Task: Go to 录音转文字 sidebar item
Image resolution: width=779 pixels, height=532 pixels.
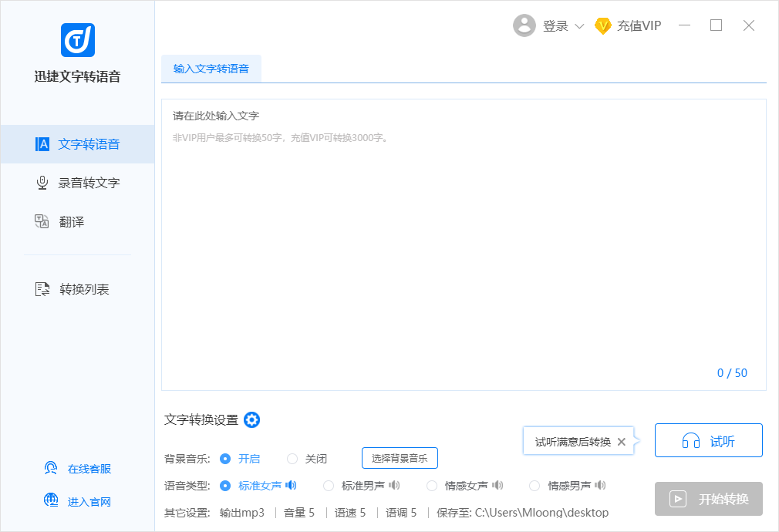Action: coord(77,183)
